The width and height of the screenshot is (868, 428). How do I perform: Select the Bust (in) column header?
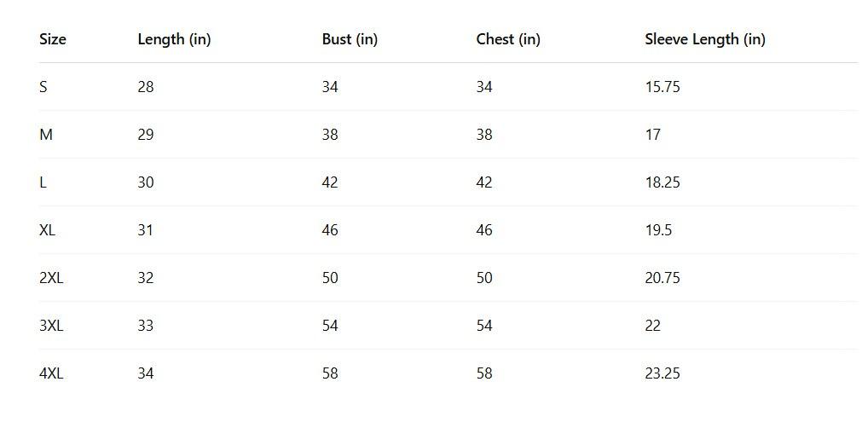[x=350, y=39]
